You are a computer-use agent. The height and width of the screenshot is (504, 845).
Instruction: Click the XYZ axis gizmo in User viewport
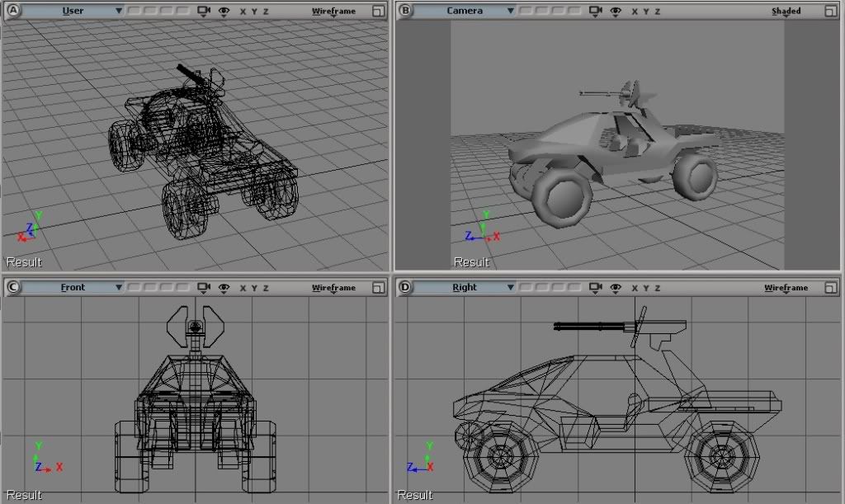pyautogui.click(x=30, y=227)
